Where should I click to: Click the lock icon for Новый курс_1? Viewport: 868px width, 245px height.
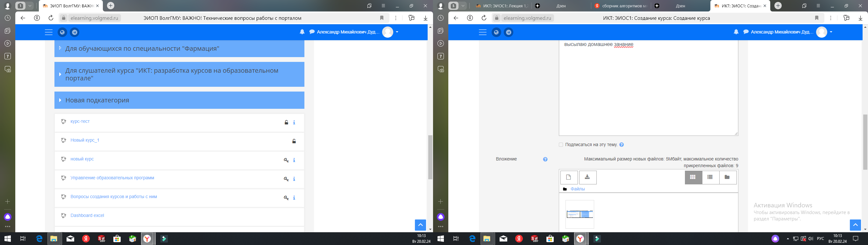click(294, 141)
